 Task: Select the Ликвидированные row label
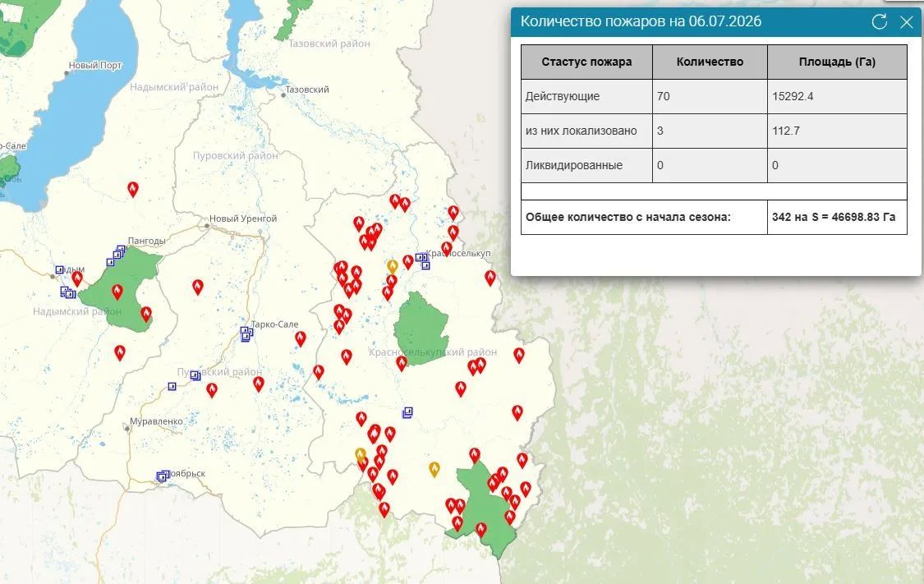point(574,166)
